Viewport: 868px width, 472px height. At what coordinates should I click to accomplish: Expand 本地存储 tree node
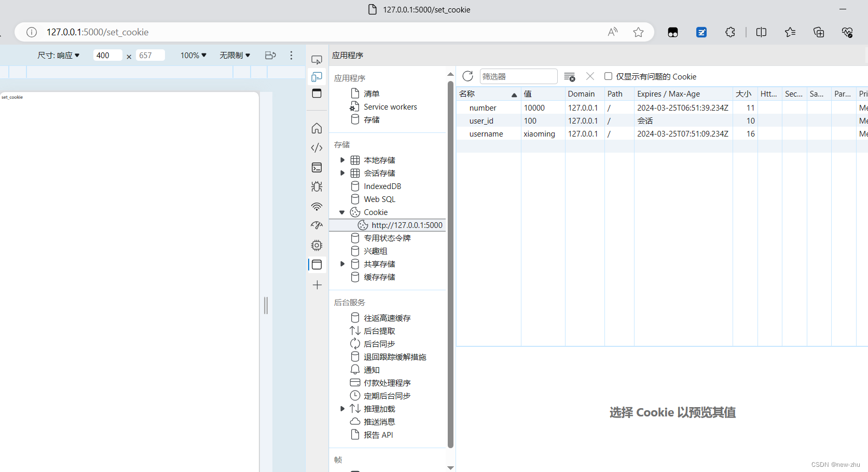click(342, 160)
